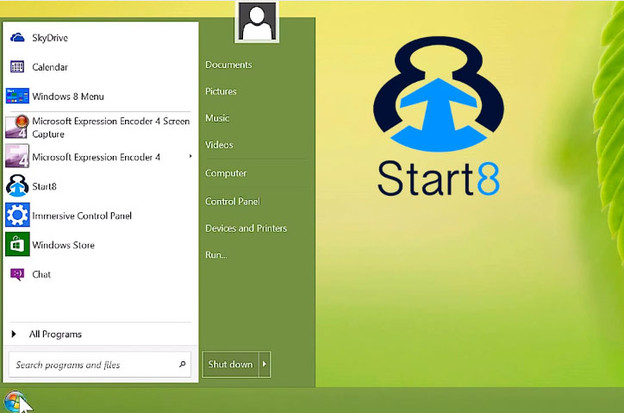The width and height of the screenshot is (624, 413).
Task: Click the Microsoft Expression Encoder 4 icon
Action: point(17,156)
